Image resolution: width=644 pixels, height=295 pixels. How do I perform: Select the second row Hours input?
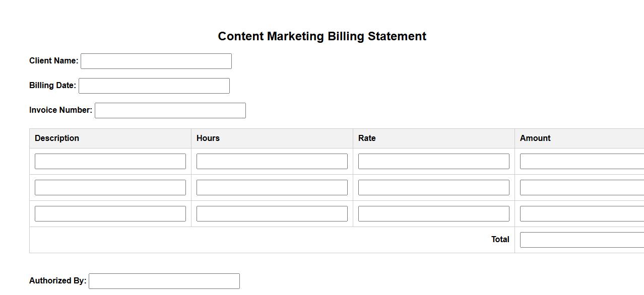272,187
